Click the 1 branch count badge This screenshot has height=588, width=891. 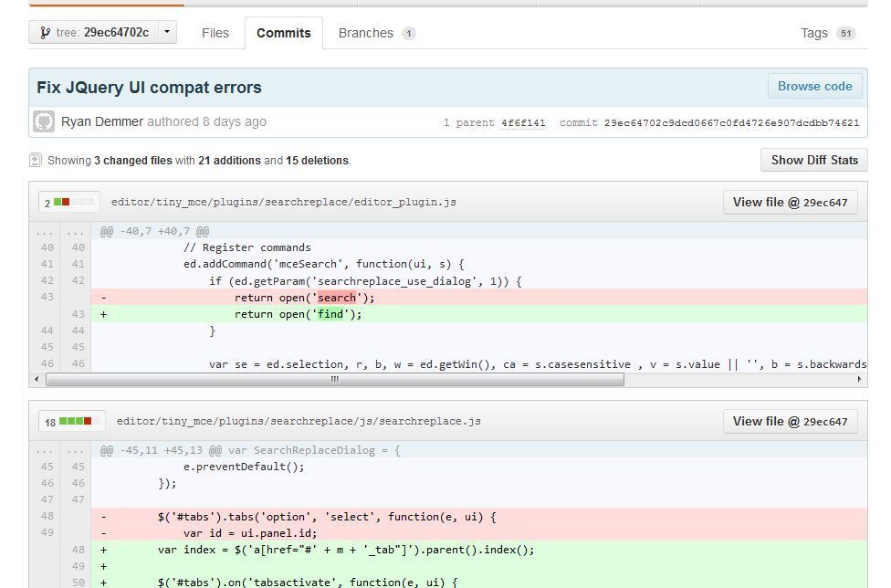(408, 34)
